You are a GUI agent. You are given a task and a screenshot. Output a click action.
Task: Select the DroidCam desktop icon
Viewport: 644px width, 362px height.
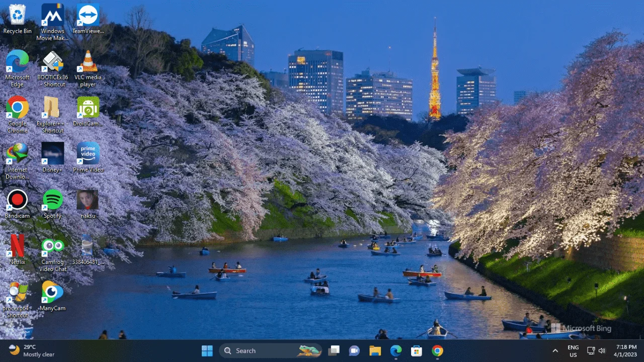click(88, 111)
